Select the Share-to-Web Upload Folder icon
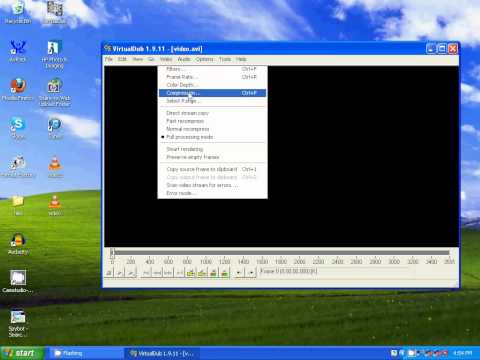Viewport: 480px width, 360px height. tap(54, 92)
